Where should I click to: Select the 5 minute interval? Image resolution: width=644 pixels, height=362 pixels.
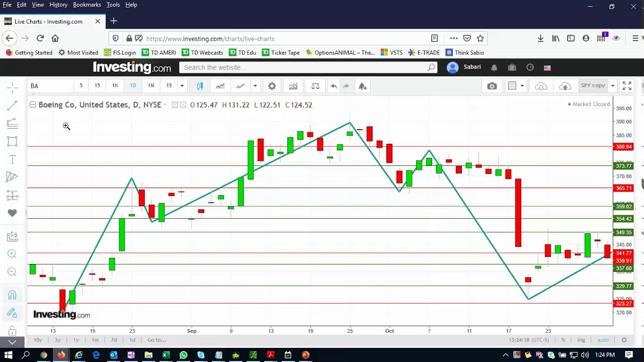tap(81, 85)
